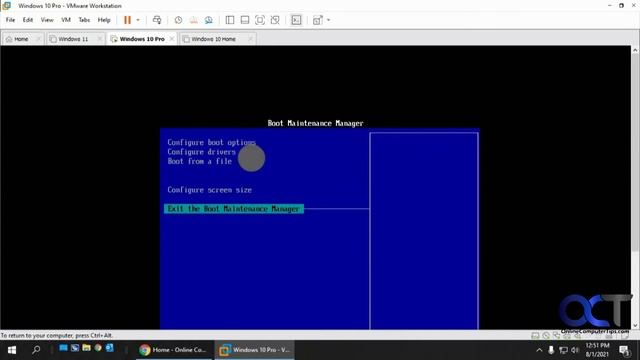The image size is (640, 360).
Task: Select Configure drivers entry
Action: pos(201,152)
